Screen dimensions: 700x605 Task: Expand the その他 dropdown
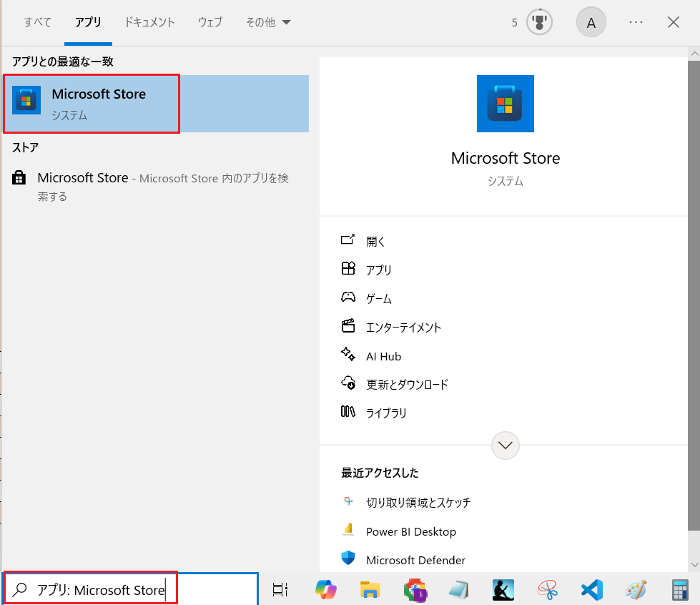268,22
